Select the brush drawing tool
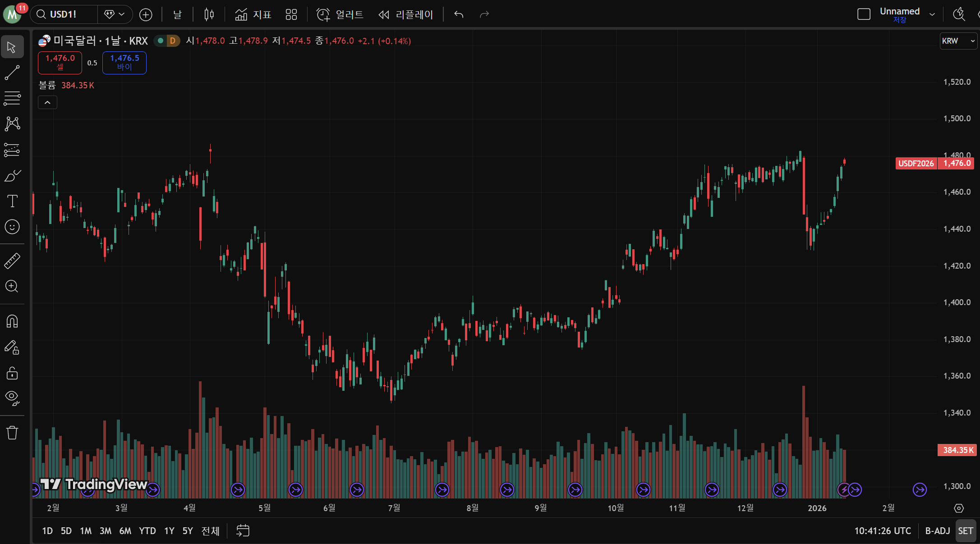The width and height of the screenshot is (980, 544). 12,175
